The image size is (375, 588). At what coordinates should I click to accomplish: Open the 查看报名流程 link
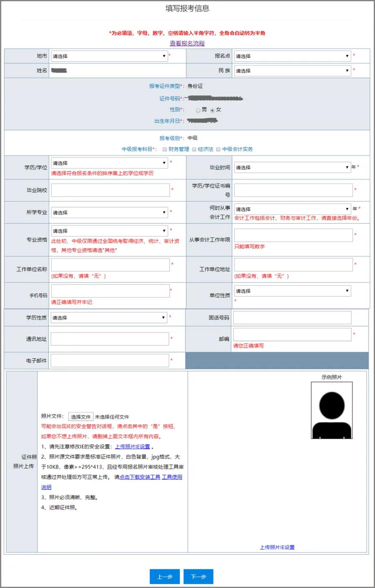pyautogui.click(x=187, y=43)
